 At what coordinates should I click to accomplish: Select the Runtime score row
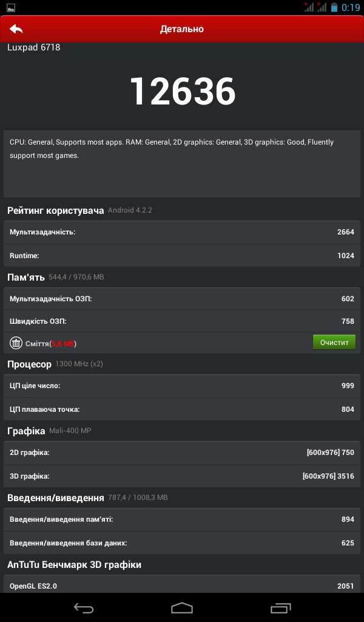(182, 256)
